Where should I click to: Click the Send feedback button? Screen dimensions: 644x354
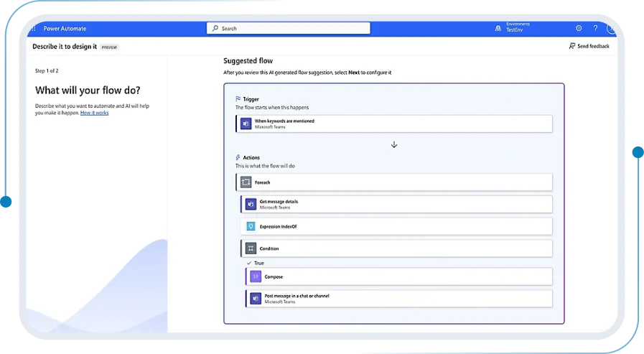click(x=589, y=46)
